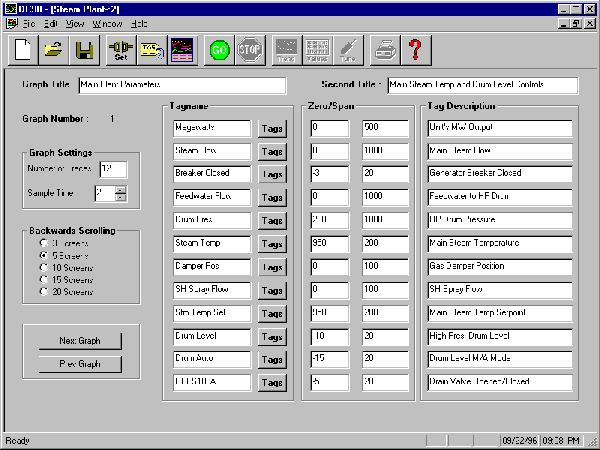Save using the floppy disk icon

click(86, 47)
